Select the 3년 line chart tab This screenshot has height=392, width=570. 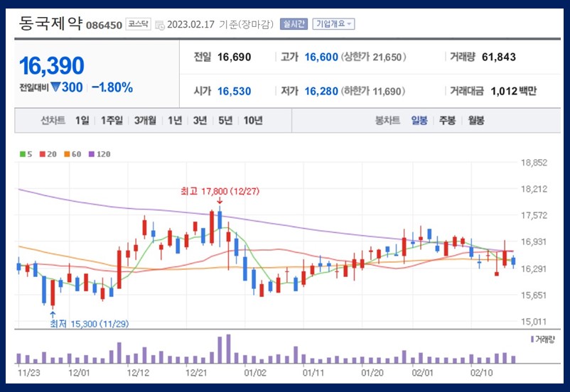coord(200,120)
